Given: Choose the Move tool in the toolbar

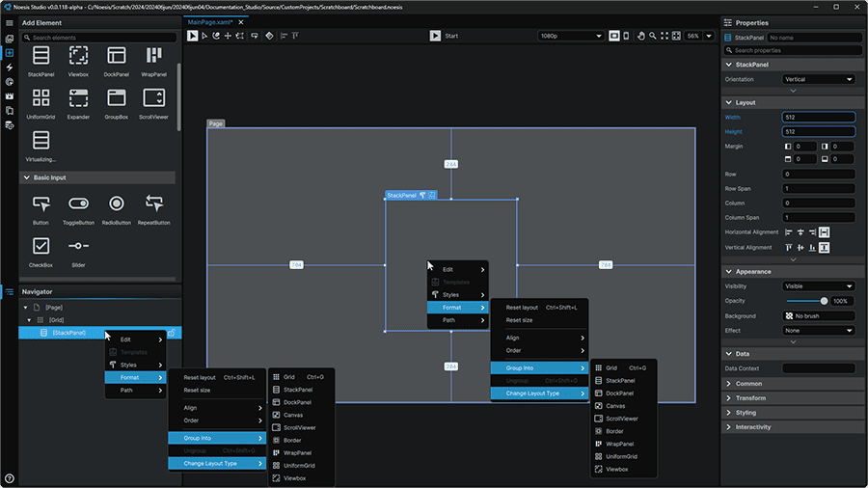Looking at the screenshot, I should pyautogui.click(x=228, y=36).
